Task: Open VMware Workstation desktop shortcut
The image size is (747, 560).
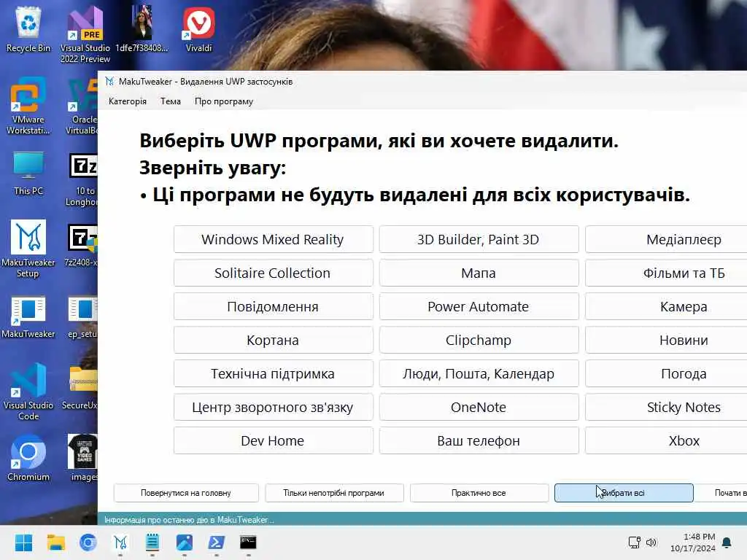Action: pyautogui.click(x=28, y=106)
